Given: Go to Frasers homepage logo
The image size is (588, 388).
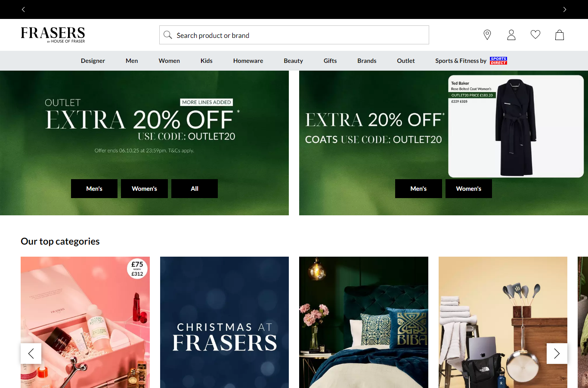Looking at the screenshot, I should [x=53, y=35].
